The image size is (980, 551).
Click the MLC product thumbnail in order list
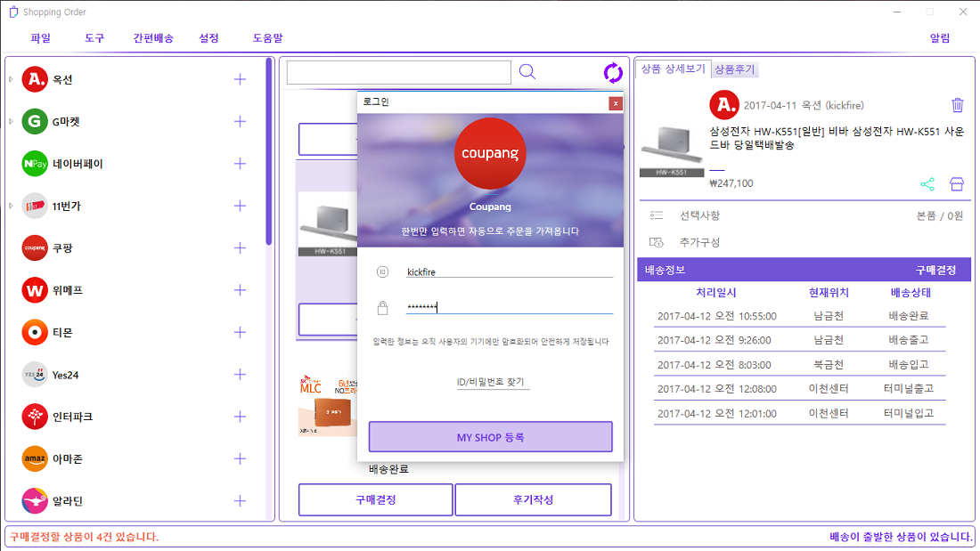tap(328, 405)
